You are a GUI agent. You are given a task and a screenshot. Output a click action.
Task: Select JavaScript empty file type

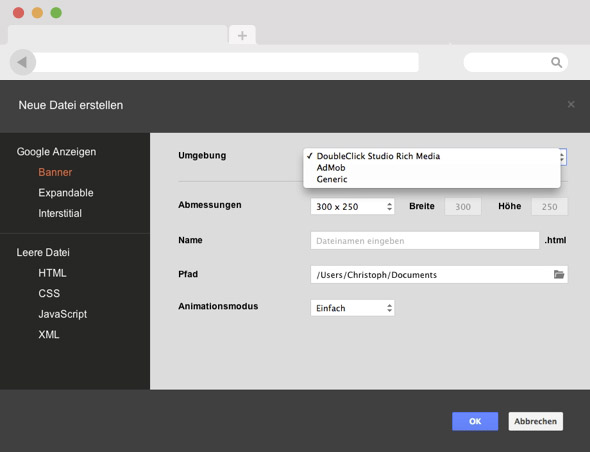(x=62, y=314)
